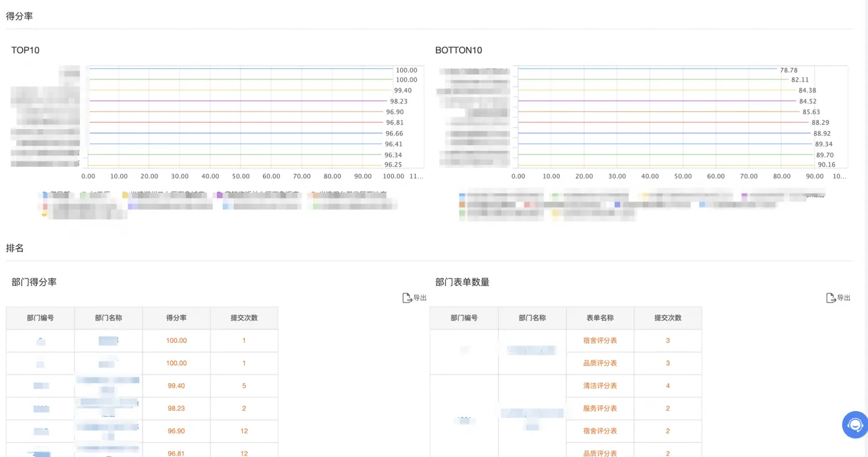Click the 78.78 value label in BOTTON10 chart
868x457 pixels.
tap(789, 71)
